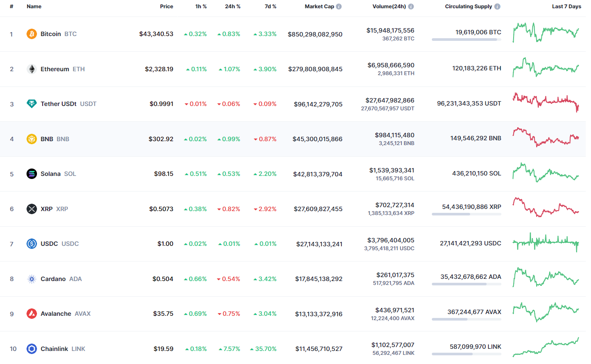Open Bitcoin's last 7 days sparkline chart
This screenshot has height=364, width=591.
pos(546,33)
